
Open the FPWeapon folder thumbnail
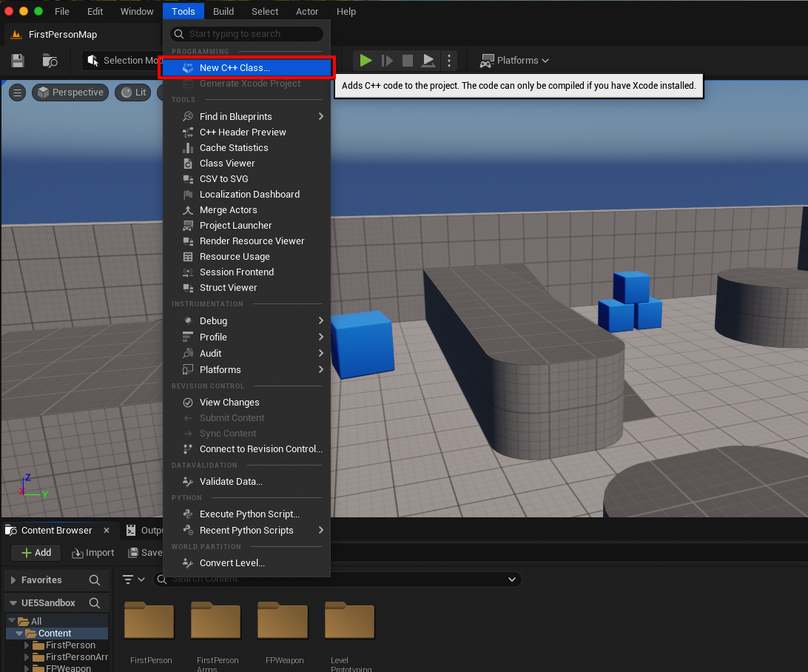click(284, 621)
